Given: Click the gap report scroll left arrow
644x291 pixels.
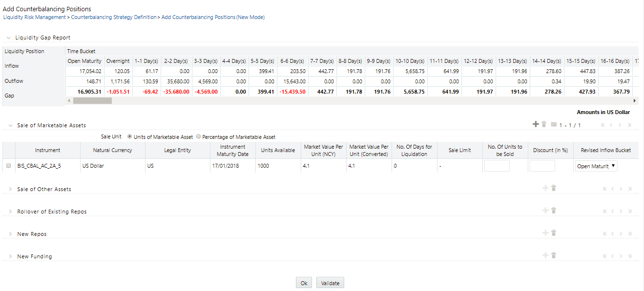Looking at the screenshot, I should point(69,100).
